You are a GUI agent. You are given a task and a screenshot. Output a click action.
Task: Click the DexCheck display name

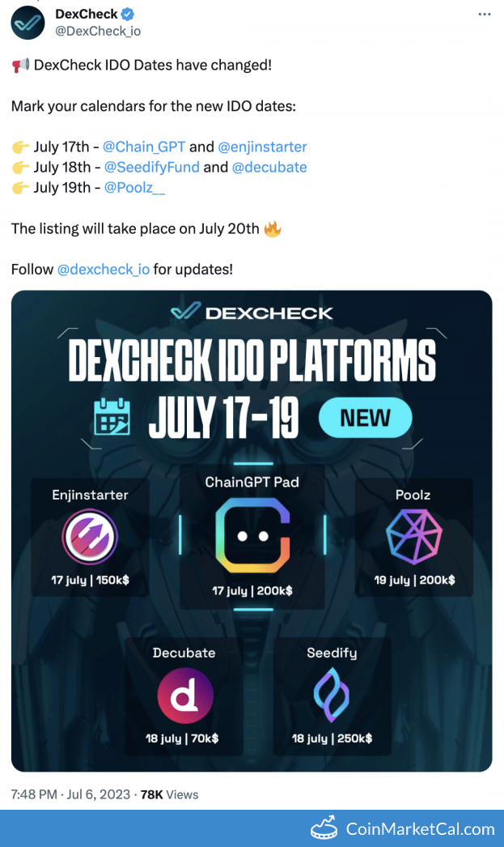[86, 14]
